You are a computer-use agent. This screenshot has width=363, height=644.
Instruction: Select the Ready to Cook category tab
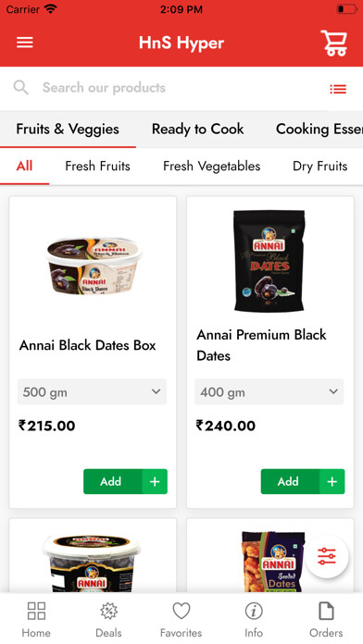coord(198,129)
